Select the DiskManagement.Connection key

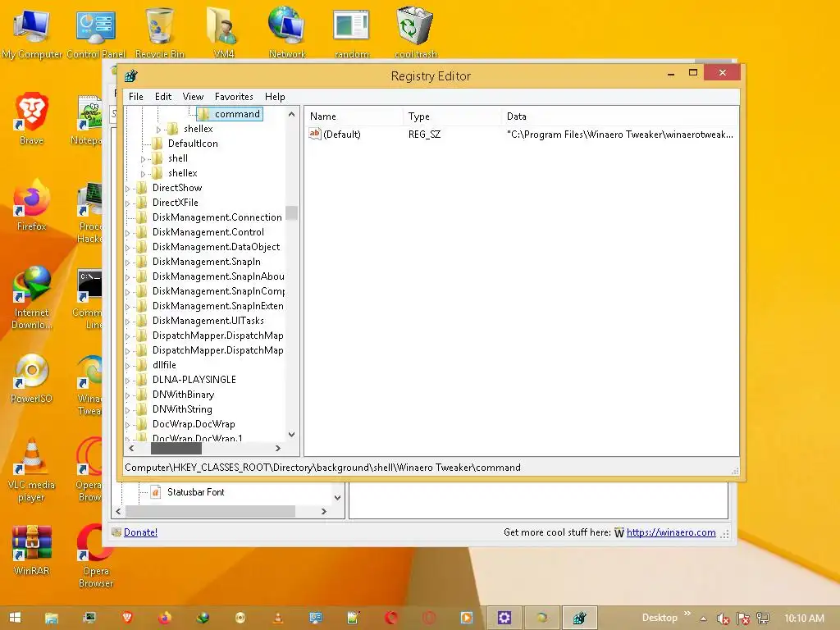click(217, 217)
